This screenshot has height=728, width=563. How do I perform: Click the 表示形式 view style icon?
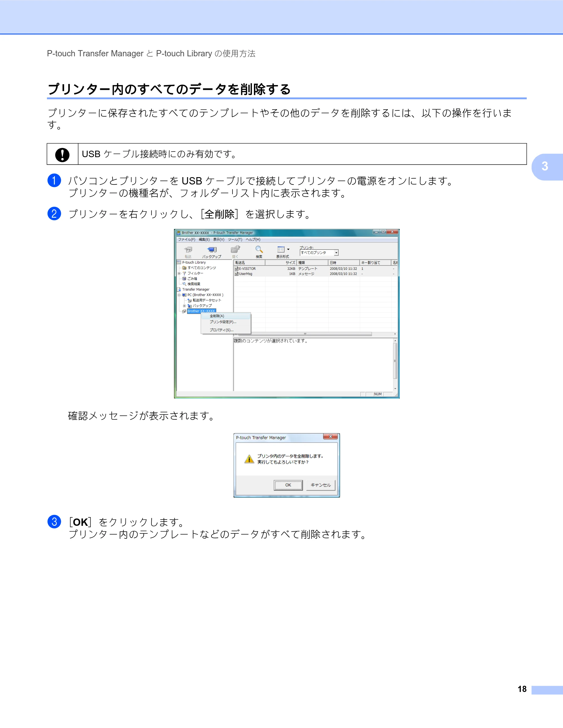pos(281,249)
